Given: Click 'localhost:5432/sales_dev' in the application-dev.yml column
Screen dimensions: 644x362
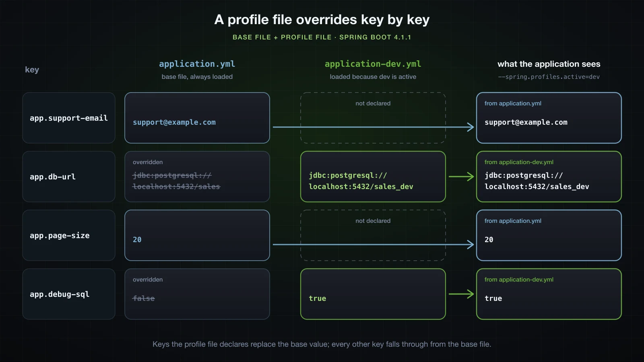Looking at the screenshot, I should [361, 187].
